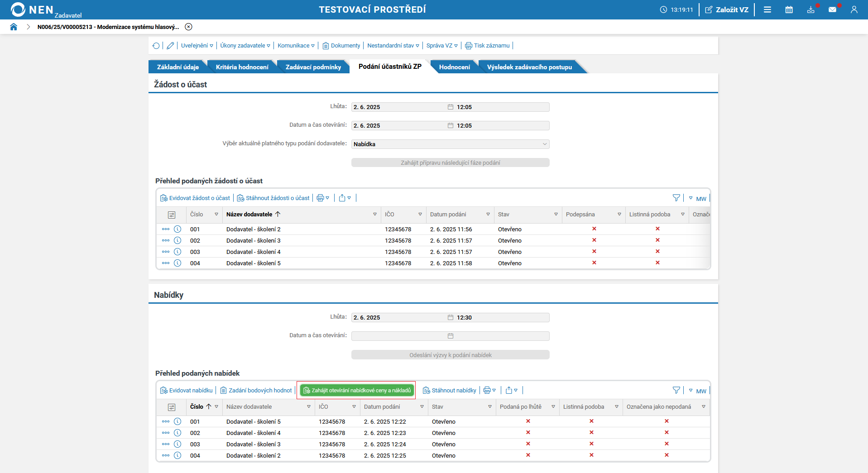Viewport: 868px width, 473px height.
Task: Open the Kritéria hodnocení tab
Action: pyautogui.click(x=242, y=67)
